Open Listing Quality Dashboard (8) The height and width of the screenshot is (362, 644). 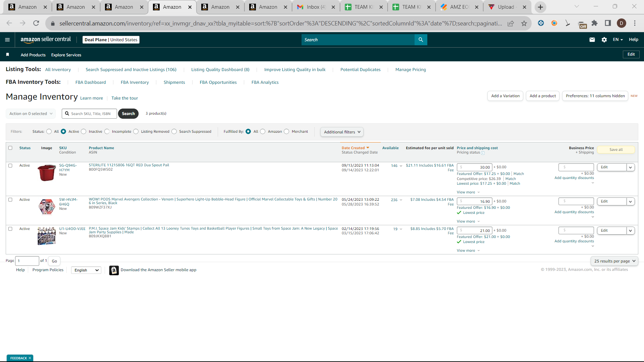point(220,70)
